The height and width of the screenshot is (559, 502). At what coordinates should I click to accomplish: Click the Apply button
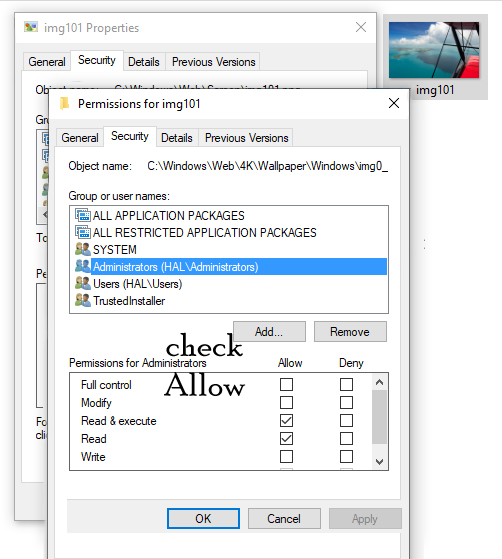(365, 518)
